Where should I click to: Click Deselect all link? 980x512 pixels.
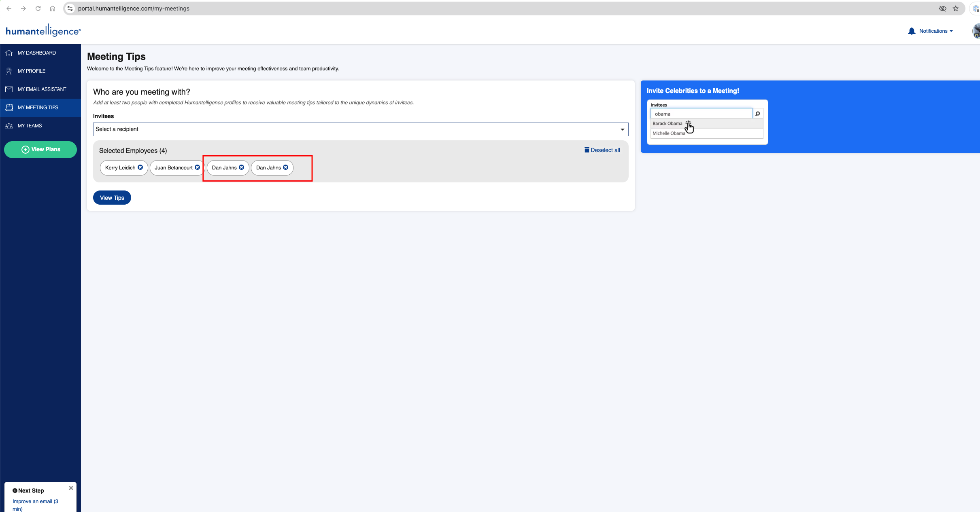[x=602, y=150]
